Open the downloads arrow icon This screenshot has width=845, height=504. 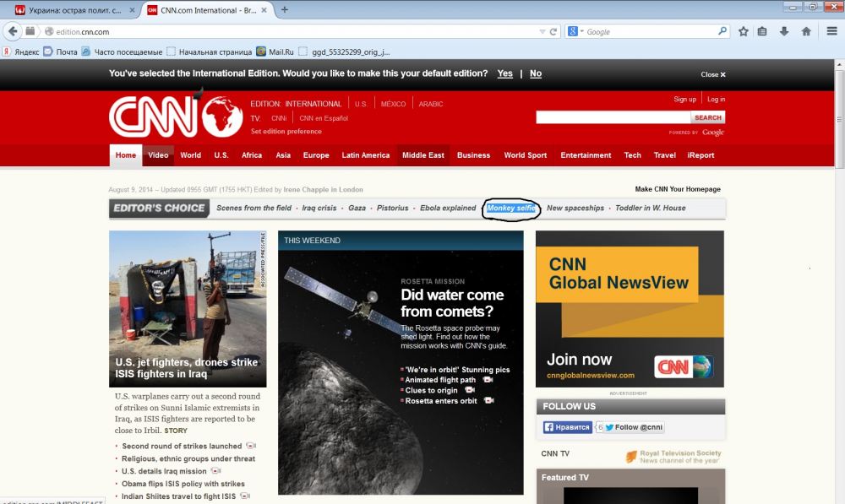784,32
